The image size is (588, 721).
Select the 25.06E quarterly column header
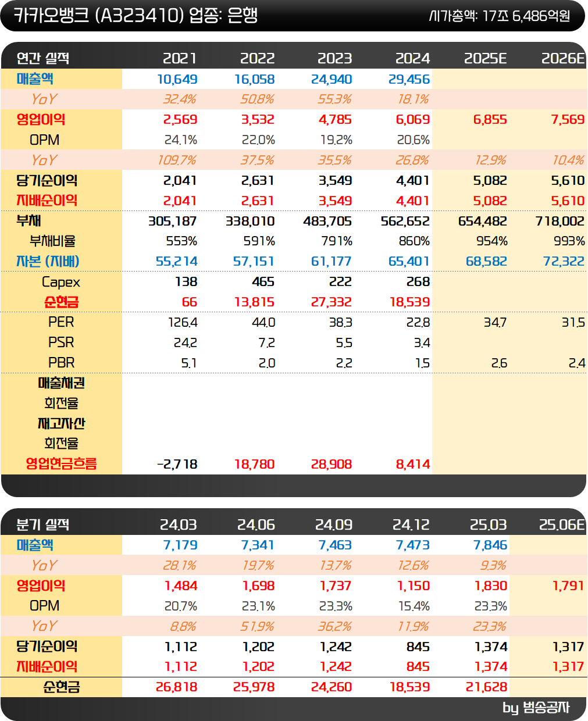[562, 524]
